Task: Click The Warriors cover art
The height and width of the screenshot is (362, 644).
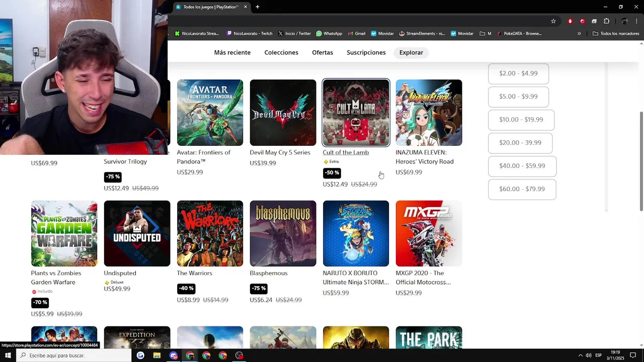Action: (210, 233)
